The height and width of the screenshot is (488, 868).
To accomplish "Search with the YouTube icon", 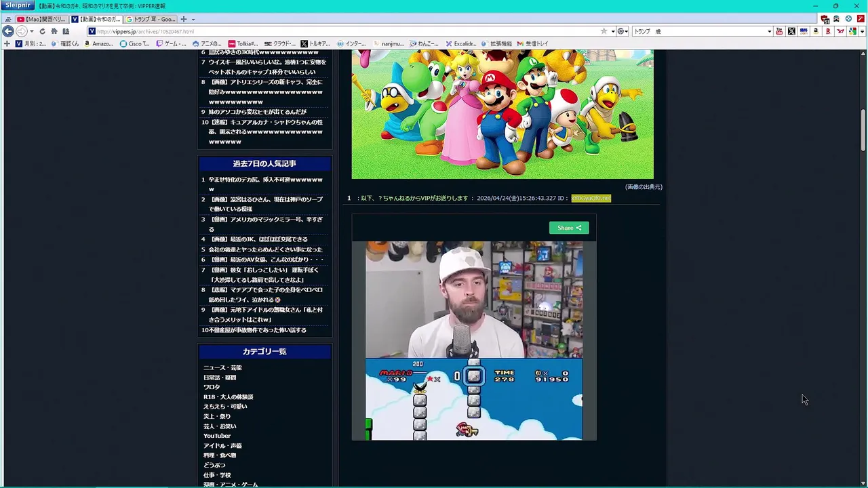I will tap(779, 31).
